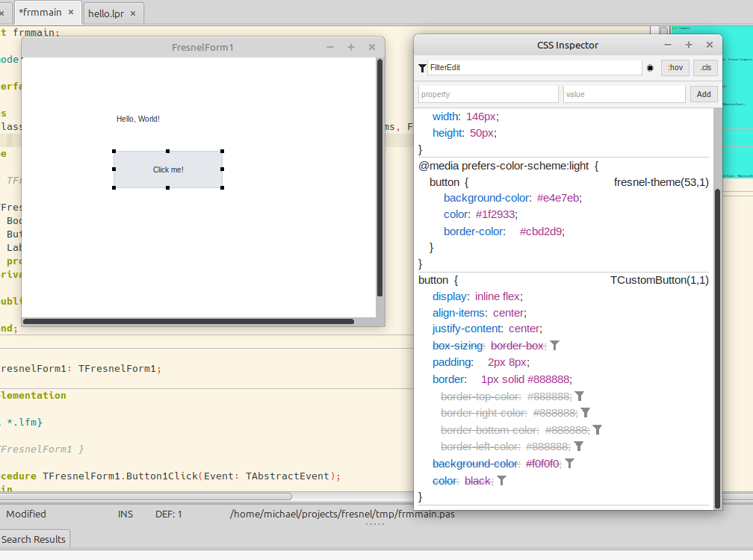The image size is (753, 560).
Task: Click the Modified status bar entry
Action: (26, 514)
